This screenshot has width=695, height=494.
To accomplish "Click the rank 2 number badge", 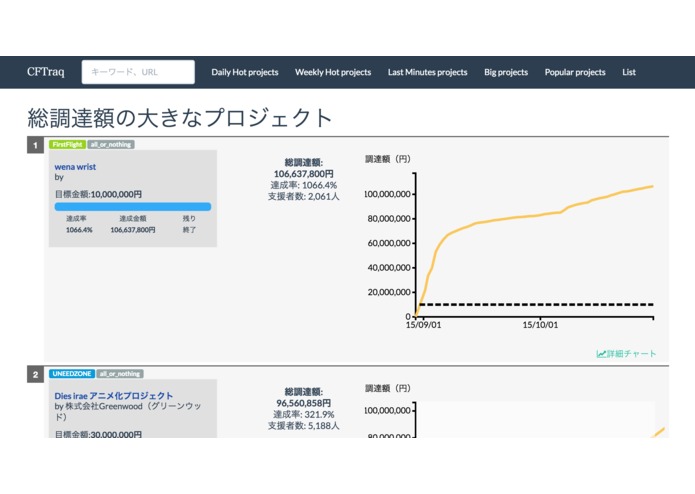I will pos(35,374).
